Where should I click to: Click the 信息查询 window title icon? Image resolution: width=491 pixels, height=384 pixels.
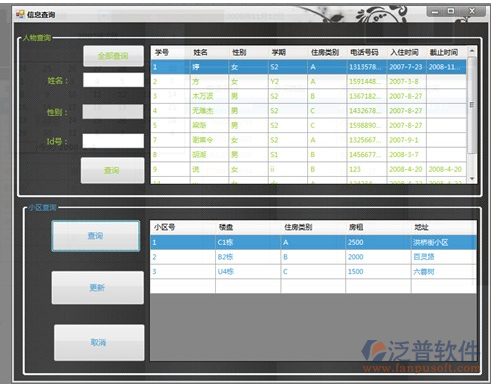click(20, 14)
